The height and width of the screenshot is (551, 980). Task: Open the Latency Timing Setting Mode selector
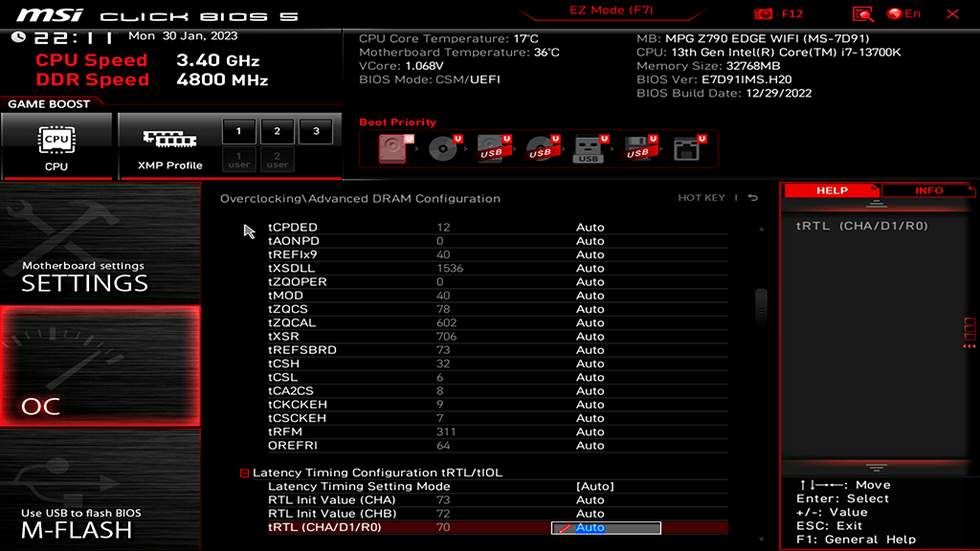594,486
